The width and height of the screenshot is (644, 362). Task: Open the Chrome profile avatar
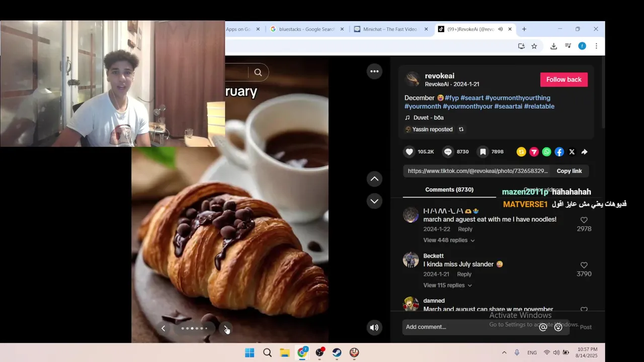(x=582, y=46)
